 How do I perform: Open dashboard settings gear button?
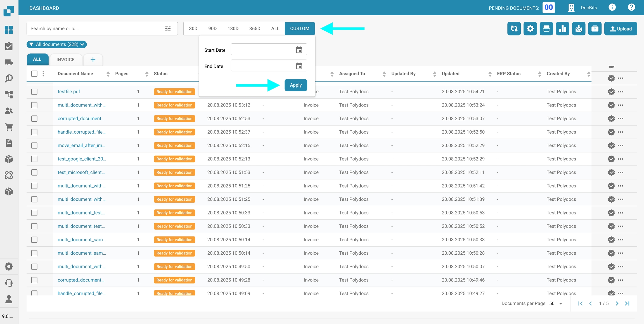[x=530, y=29]
